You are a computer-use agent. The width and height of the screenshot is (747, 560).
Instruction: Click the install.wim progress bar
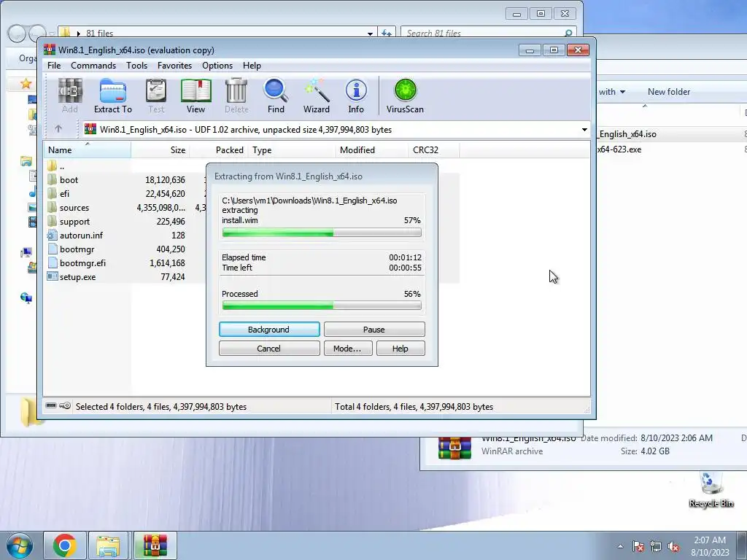[x=322, y=233]
